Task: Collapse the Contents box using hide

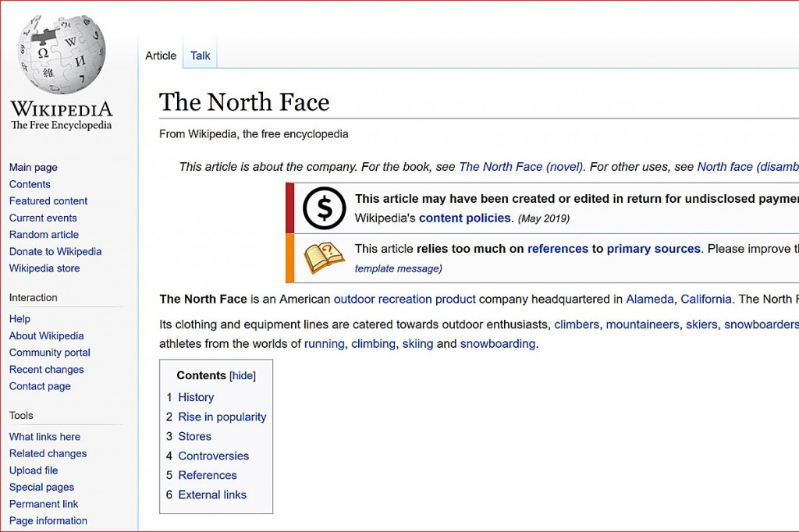Action: pos(243,375)
